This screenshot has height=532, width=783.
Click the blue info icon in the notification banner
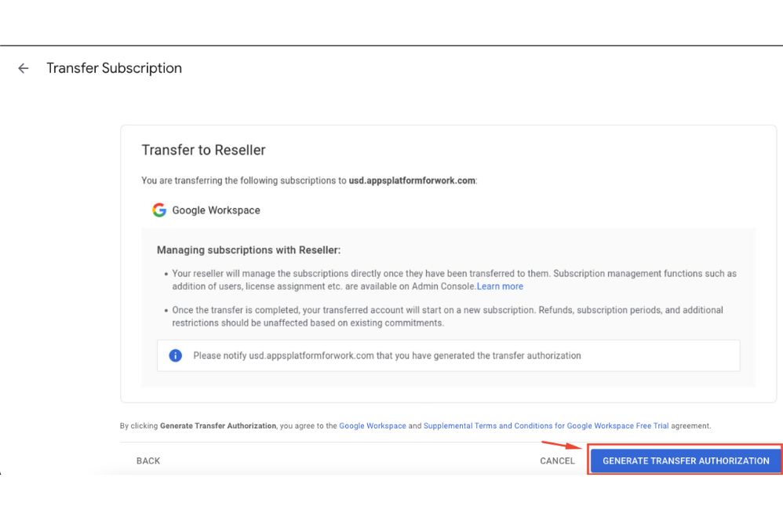(174, 355)
